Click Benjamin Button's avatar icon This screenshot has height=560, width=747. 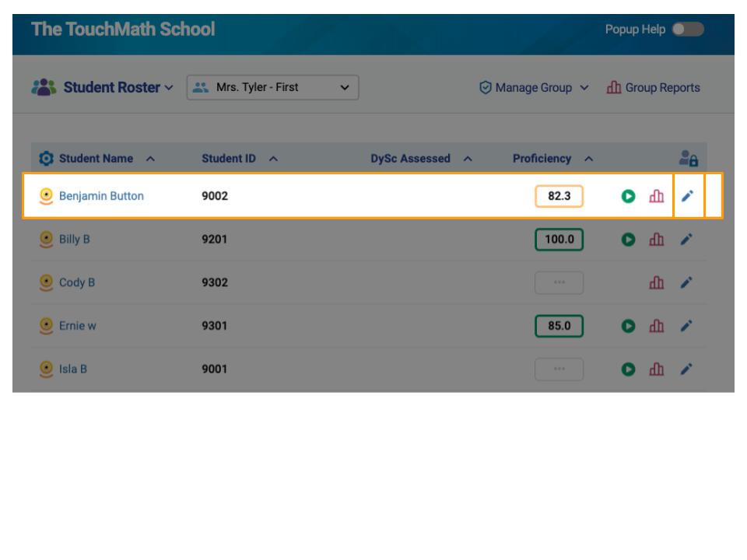[46, 196]
